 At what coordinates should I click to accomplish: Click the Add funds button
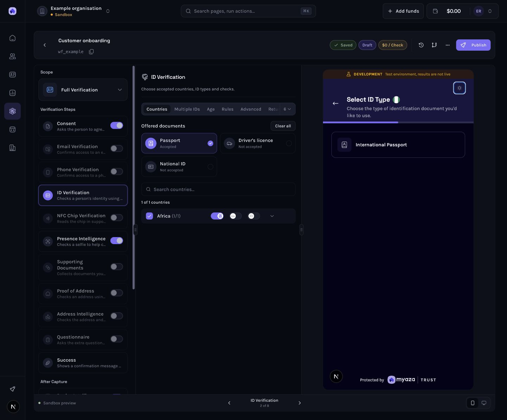pyautogui.click(x=403, y=11)
